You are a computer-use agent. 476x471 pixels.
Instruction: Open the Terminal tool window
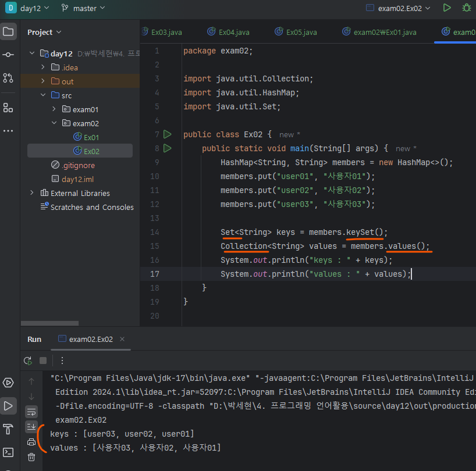click(x=8, y=452)
